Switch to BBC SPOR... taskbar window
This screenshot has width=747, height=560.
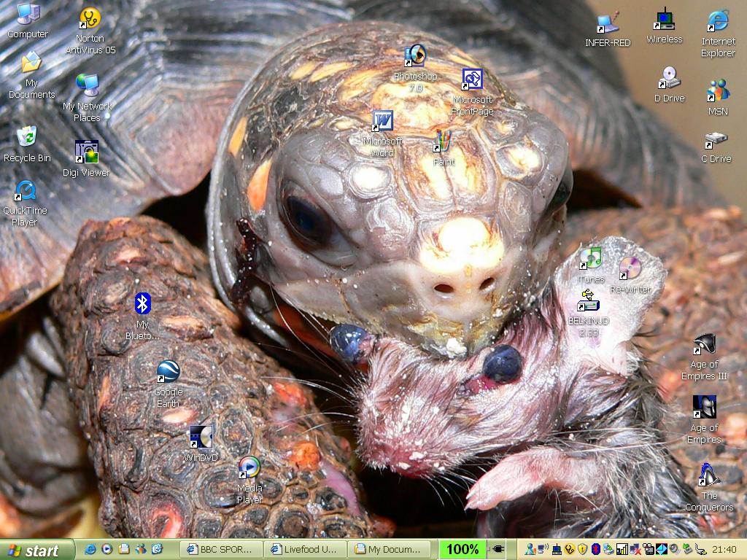point(222,550)
